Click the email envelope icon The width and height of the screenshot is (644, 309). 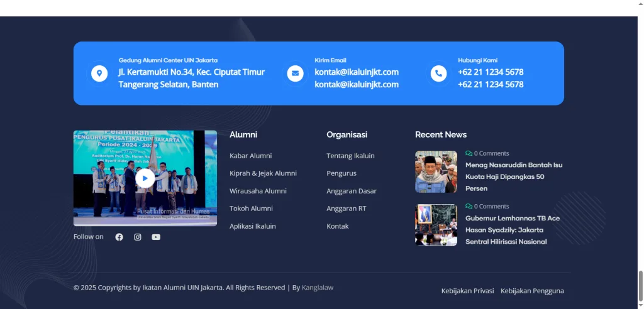pos(295,73)
